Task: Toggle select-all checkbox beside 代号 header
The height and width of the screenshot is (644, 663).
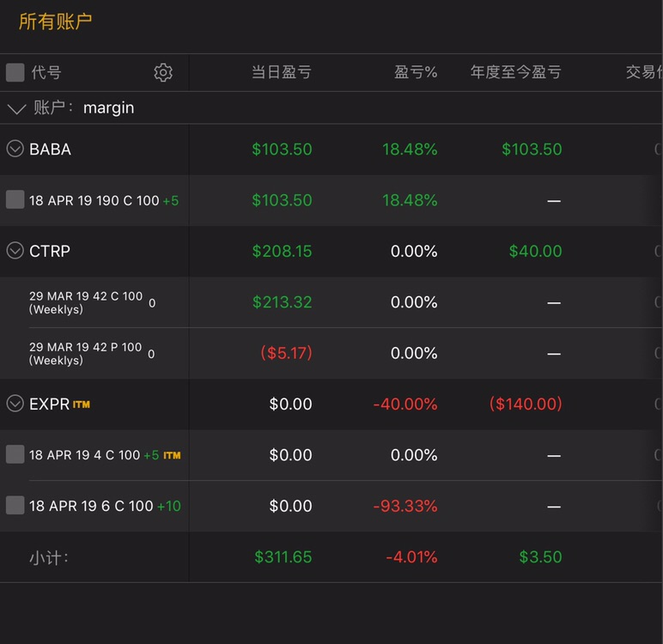Action: point(15,73)
